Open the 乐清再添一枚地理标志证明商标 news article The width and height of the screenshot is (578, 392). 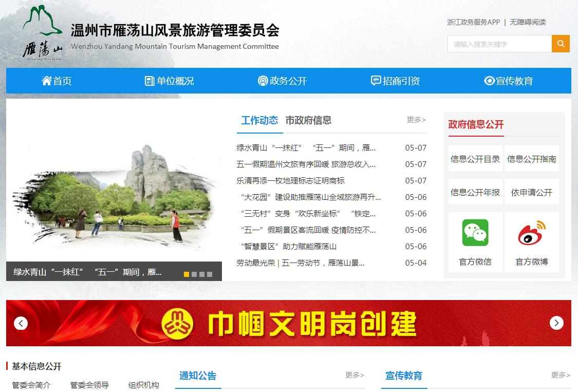[290, 181]
